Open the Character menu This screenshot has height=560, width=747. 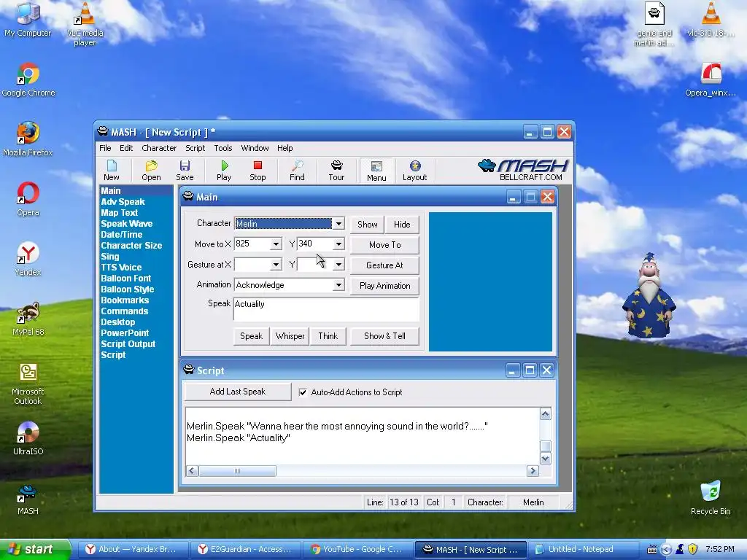pos(159,148)
